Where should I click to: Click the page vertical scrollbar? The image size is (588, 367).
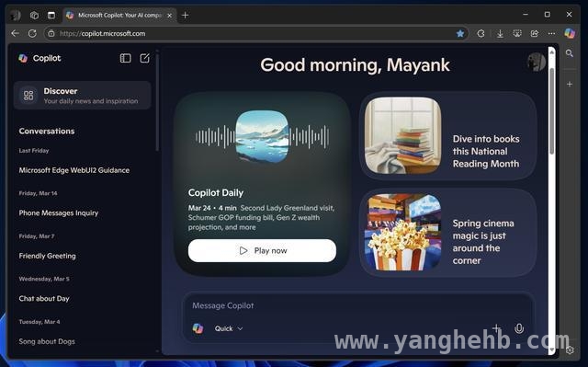point(551,110)
